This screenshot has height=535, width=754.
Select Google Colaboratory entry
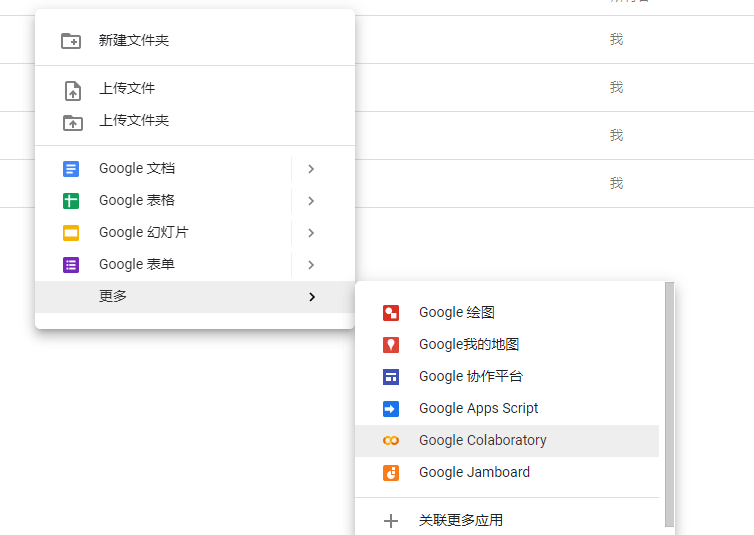[507, 441]
